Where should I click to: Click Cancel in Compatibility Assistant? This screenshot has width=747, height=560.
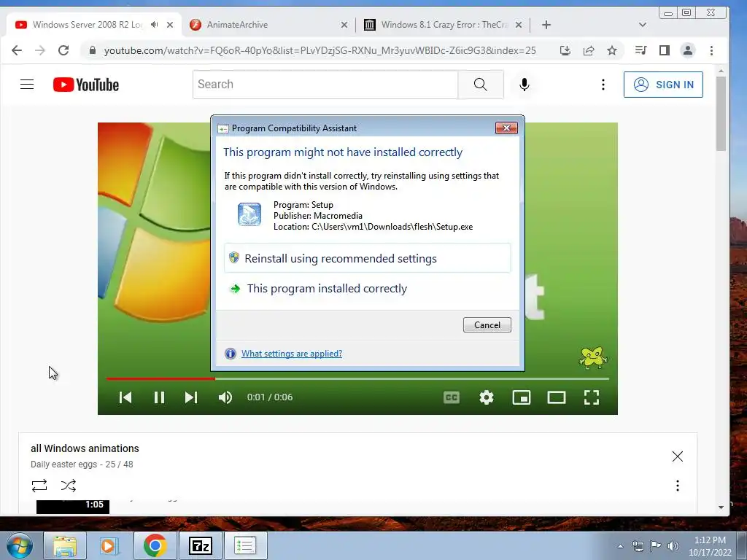(x=487, y=324)
